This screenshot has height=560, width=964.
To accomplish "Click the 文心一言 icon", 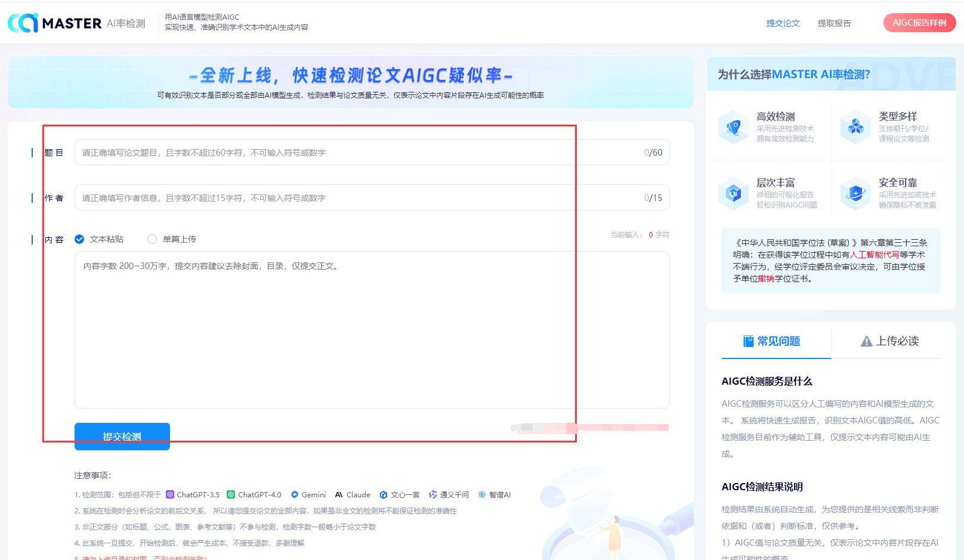I will pos(384,494).
